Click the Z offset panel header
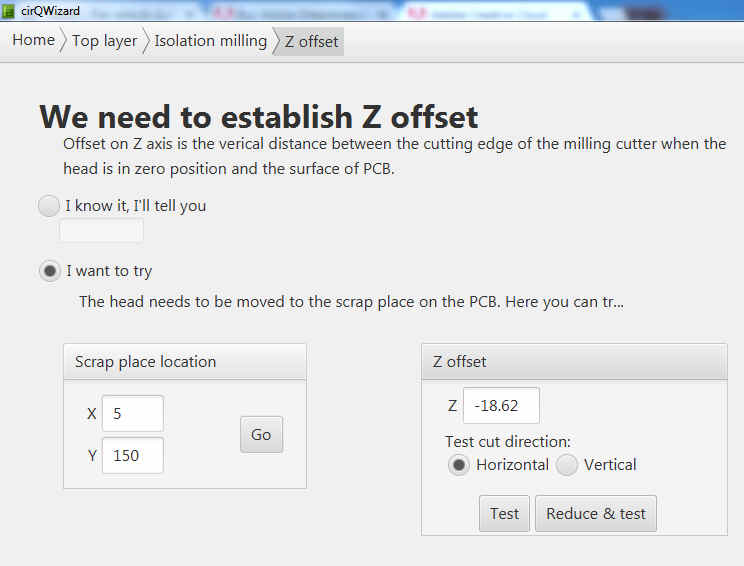 coord(574,362)
